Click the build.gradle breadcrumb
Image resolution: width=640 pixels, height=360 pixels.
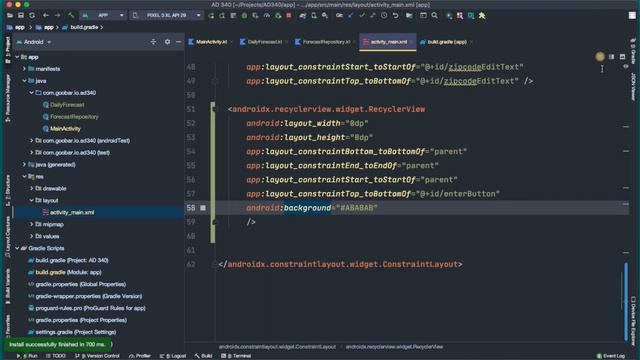pos(84,27)
